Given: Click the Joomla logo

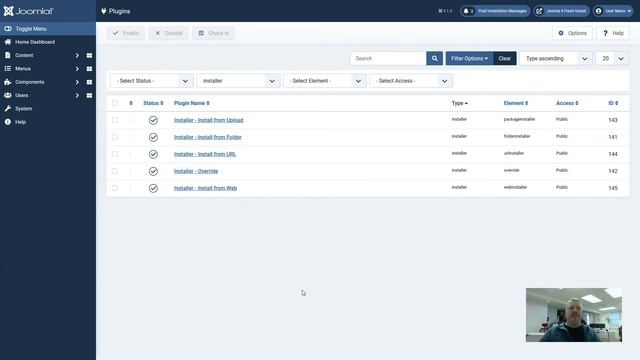Looking at the screenshot, I should (28, 11).
